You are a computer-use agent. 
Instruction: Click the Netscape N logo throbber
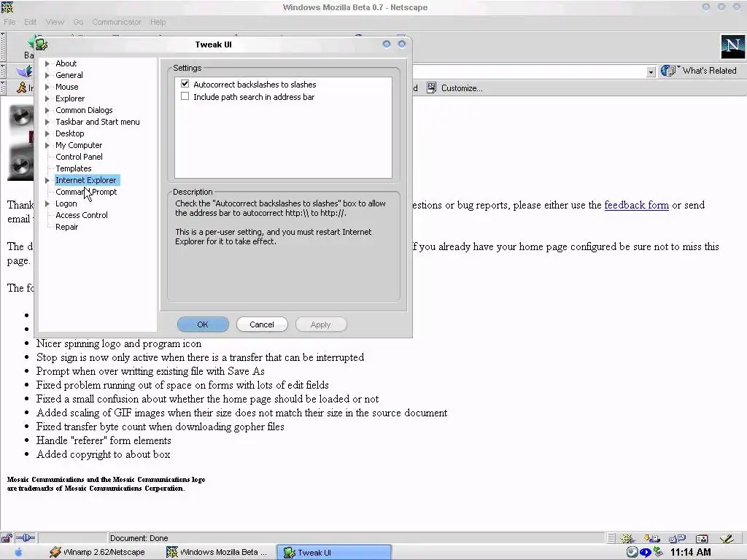(x=732, y=46)
